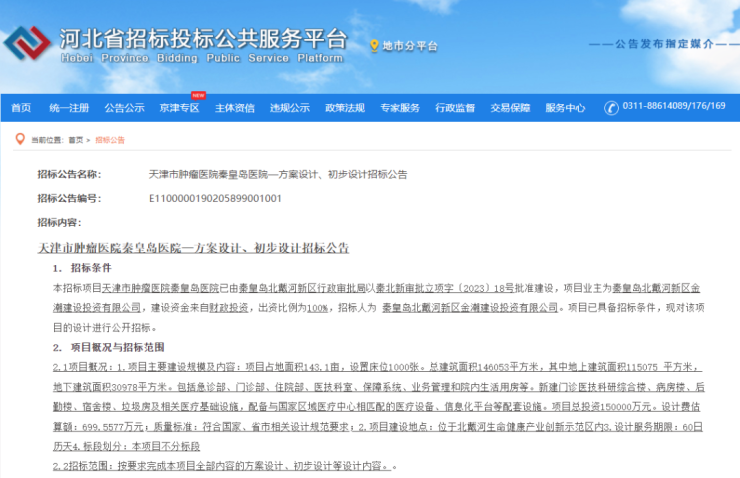Open the 违规公示 menu item
Screen dimensions: 740x478
[x=290, y=108]
